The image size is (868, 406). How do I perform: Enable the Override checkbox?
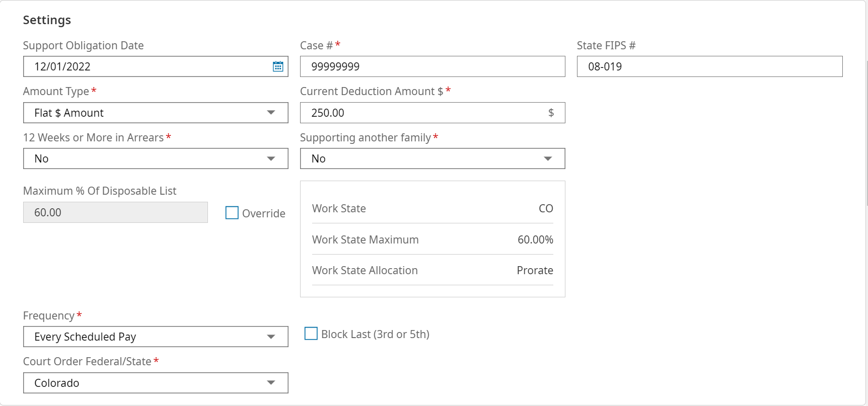coord(232,213)
